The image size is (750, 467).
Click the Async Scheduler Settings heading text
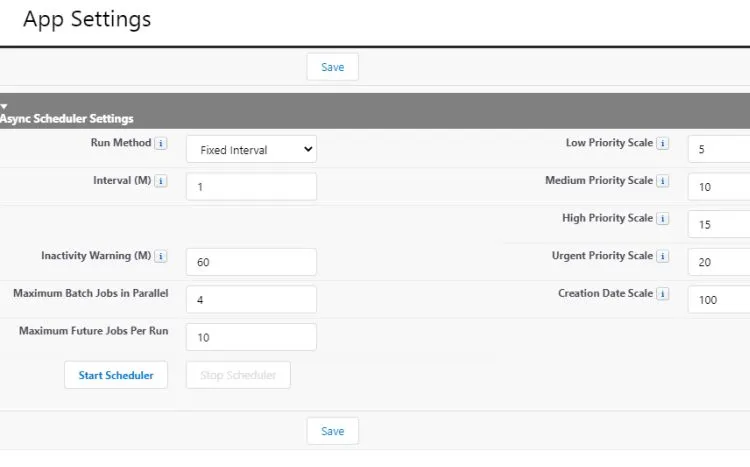[66, 119]
